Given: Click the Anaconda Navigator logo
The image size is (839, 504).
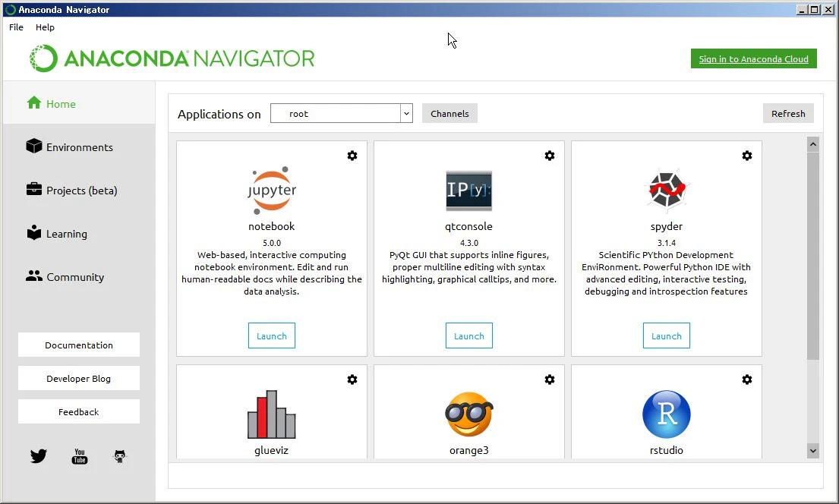Looking at the screenshot, I should click(172, 58).
